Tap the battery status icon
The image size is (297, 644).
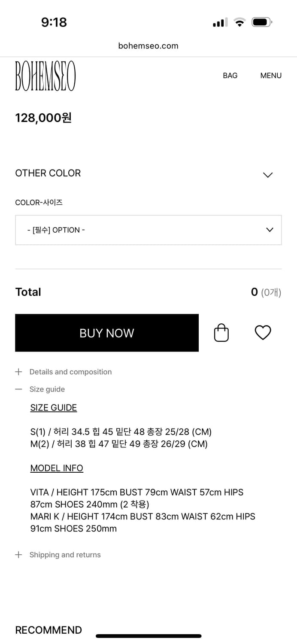pyautogui.click(x=261, y=22)
